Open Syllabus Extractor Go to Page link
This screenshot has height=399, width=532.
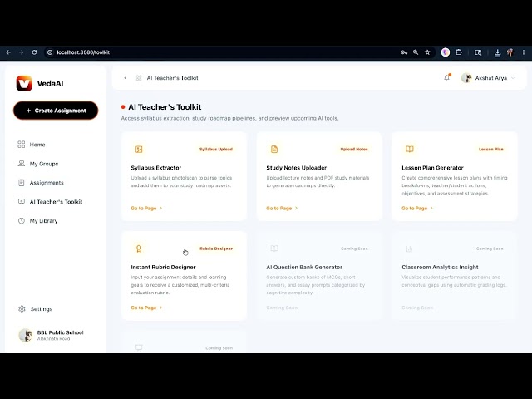(146, 209)
